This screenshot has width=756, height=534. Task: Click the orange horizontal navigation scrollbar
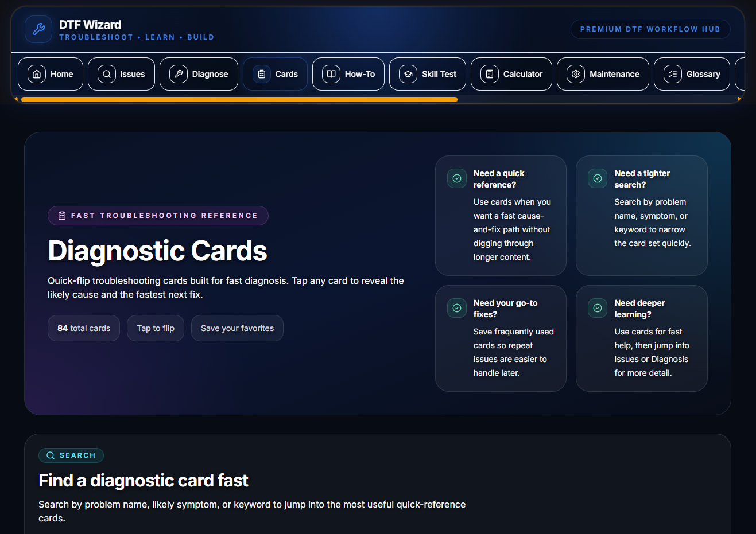(x=239, y=99)
